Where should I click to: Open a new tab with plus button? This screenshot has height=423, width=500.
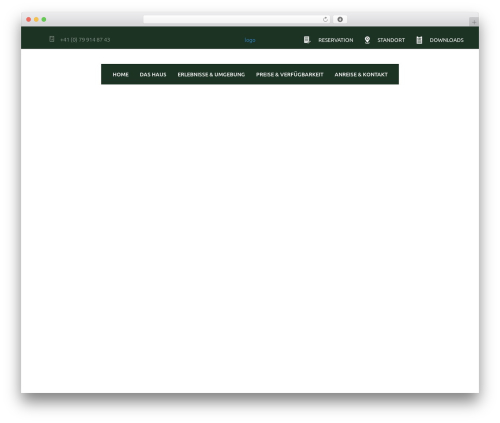click(x=474, y=22)
